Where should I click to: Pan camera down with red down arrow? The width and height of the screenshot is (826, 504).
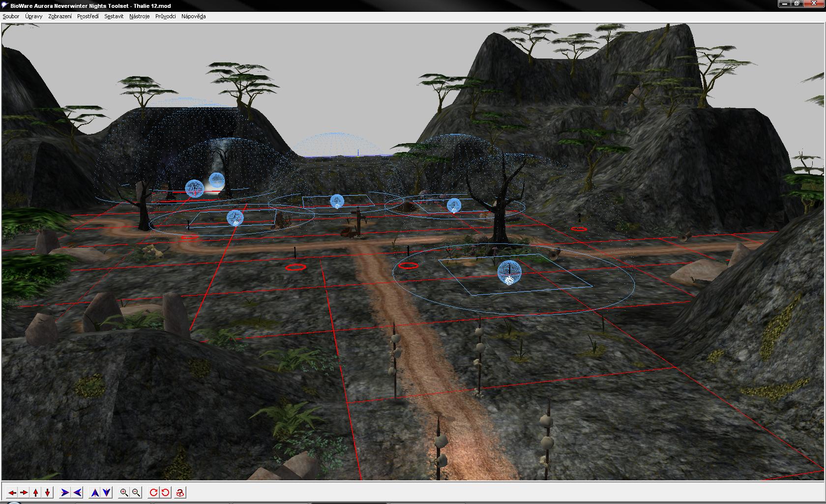(x=48, y=492)
